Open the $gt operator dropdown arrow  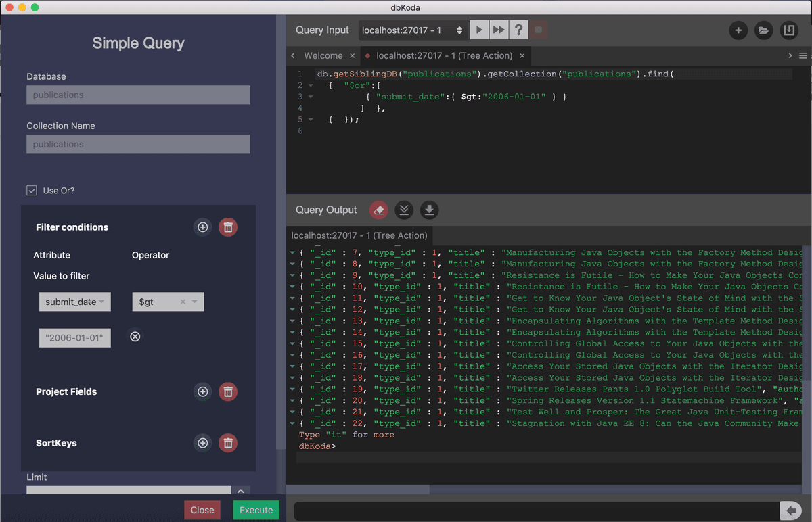[195, 302]
